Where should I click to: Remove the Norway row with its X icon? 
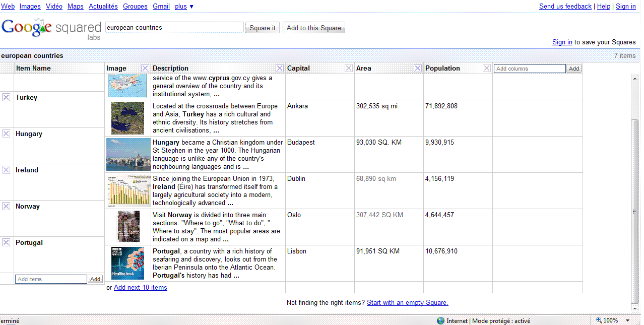[6, 206]
